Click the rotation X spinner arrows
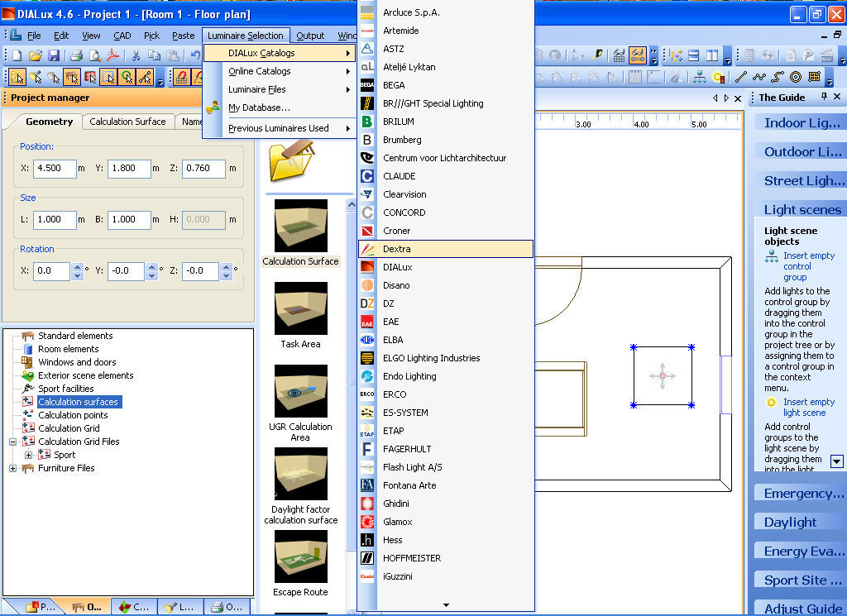 (78, 270)
